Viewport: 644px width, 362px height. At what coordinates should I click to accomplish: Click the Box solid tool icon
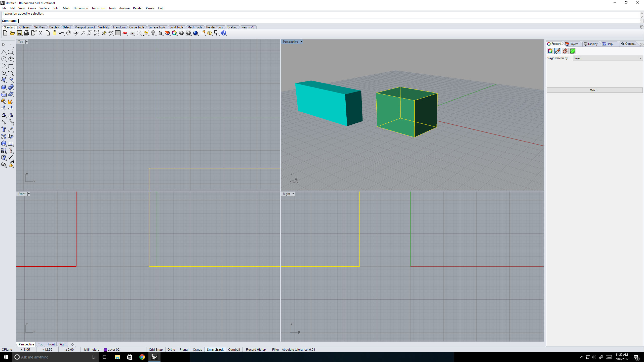pos(4,87)
